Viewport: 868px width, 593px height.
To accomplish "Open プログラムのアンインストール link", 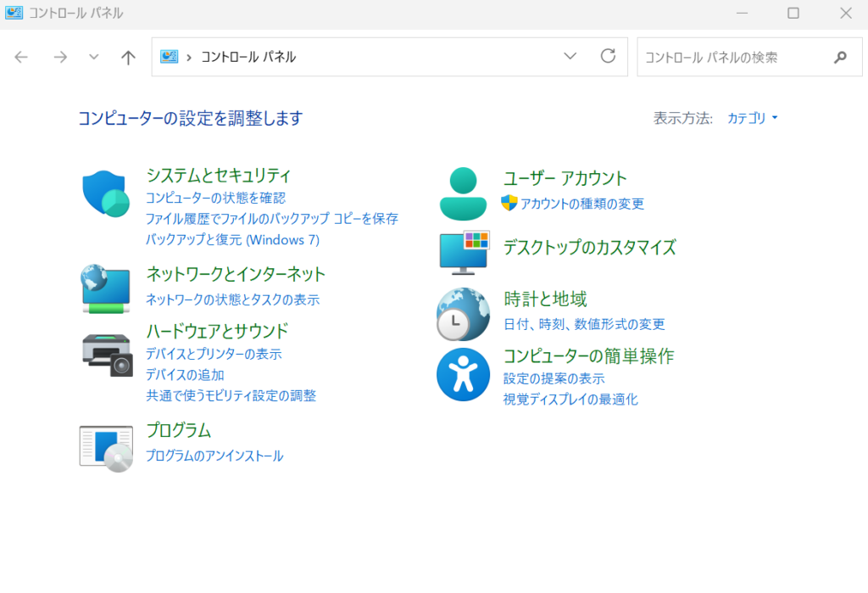I will pyautogui.click(x=214, y=456).
